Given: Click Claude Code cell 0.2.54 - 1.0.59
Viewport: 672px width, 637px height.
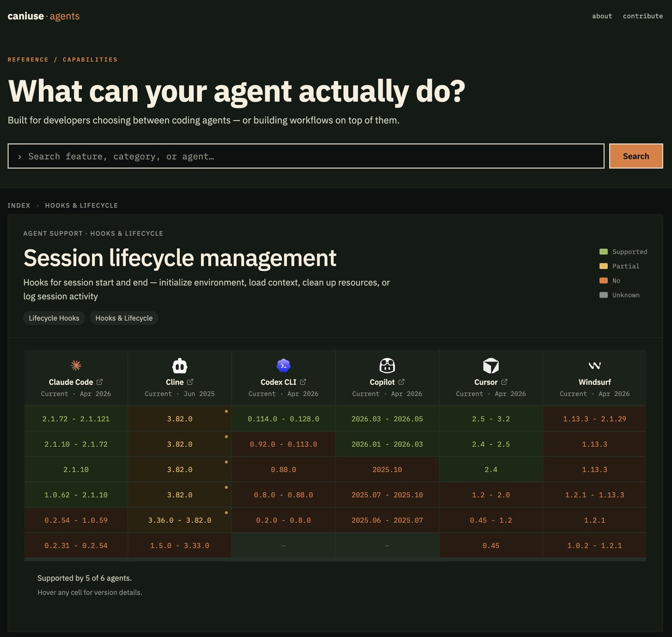Looking at the screenshot, I should [x=76, y=520].
